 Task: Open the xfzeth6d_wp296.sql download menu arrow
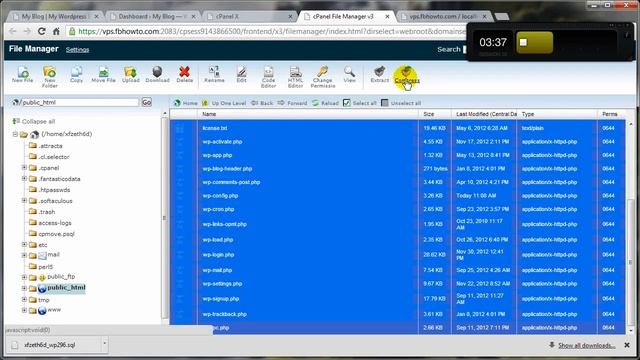(104, 344)
